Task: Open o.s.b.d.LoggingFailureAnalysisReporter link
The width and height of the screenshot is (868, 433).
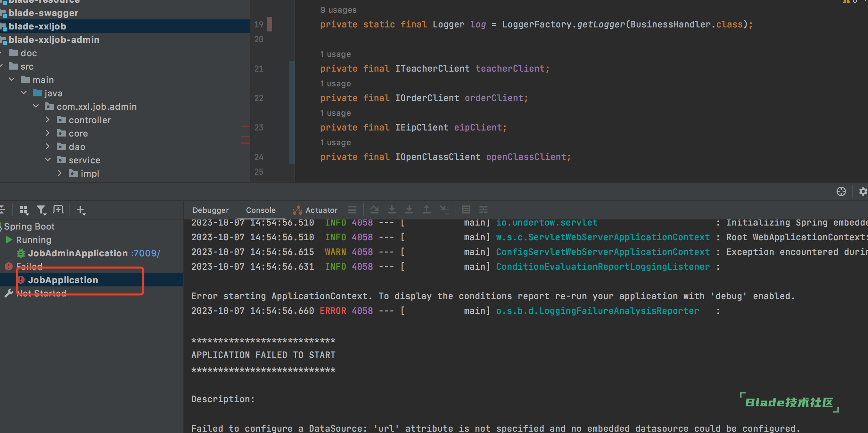Action: pos(598,311)
